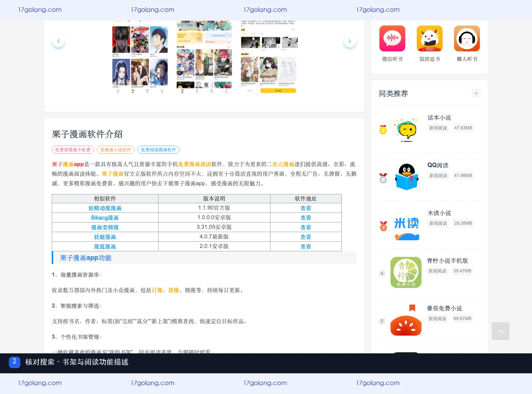
Task: Click the 同类推荐 sidebar heading
Action: coord(393,94)
